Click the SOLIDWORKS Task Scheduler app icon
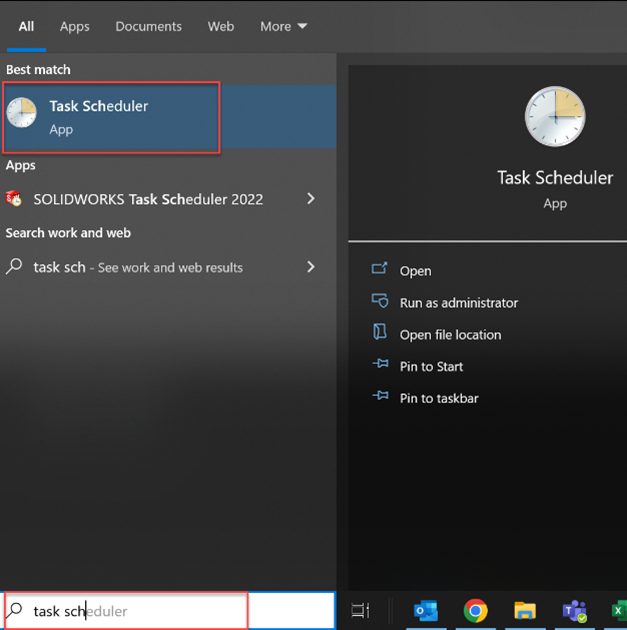The width and height of the screenshot is (627, 630). pos(14,198)
